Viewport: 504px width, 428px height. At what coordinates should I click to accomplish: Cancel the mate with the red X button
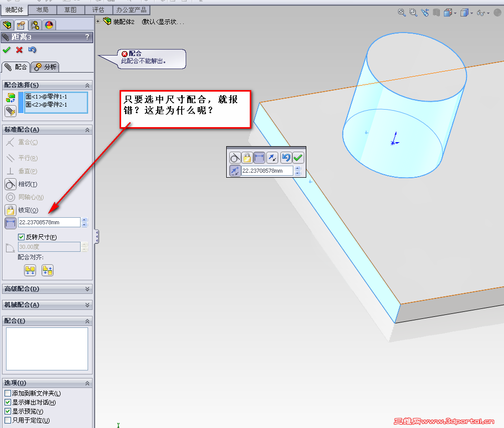19,50
